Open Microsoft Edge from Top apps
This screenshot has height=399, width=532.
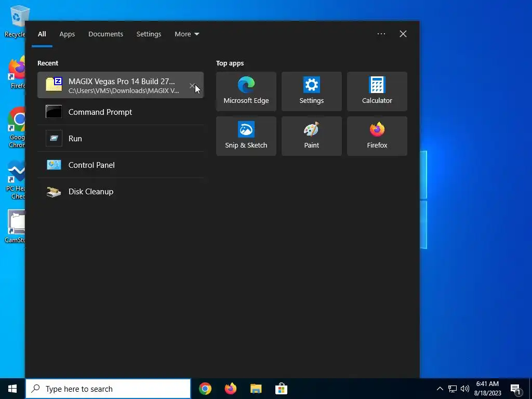(246, 91)
